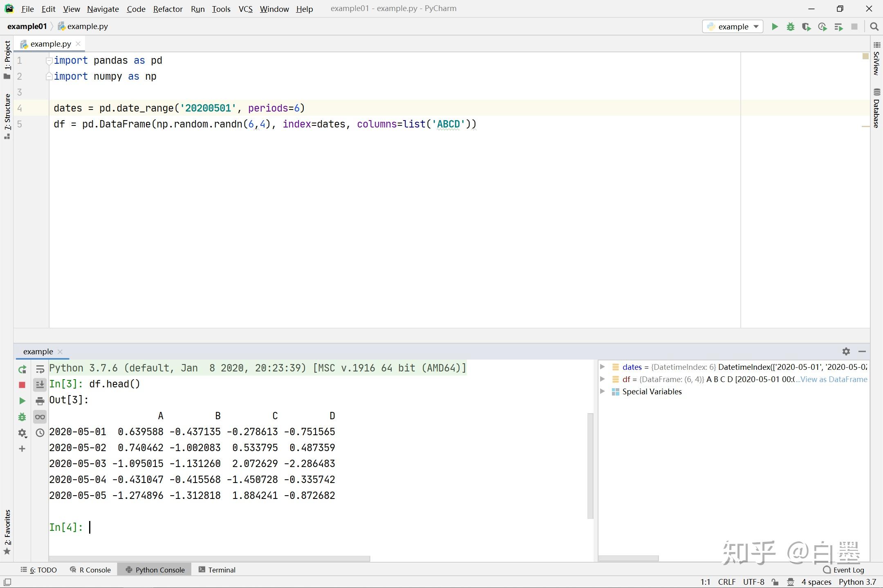The height and width of the screenshot is (588, 883).
Task: Switch to the Terminal tab
Action: tap(217, 570)
